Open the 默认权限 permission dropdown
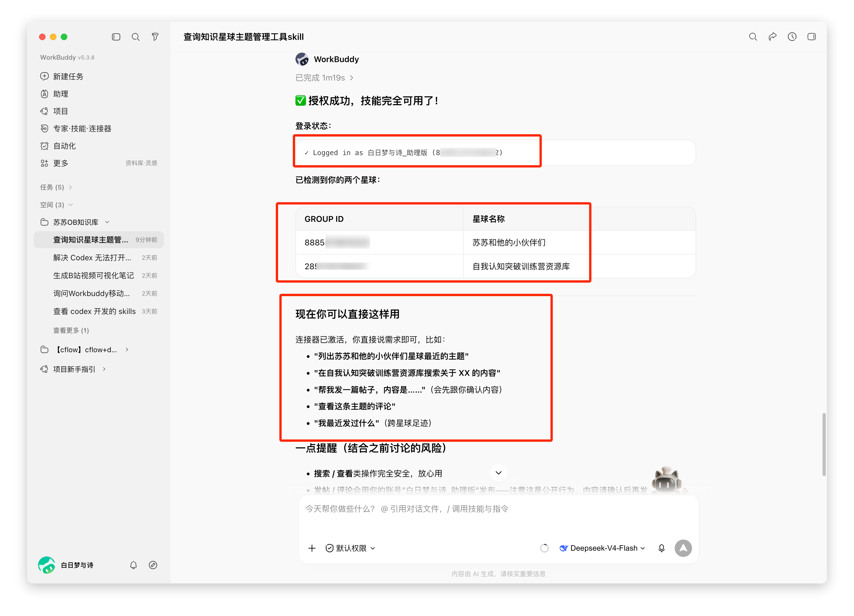The image size is (854, 616). coord(350,548)
